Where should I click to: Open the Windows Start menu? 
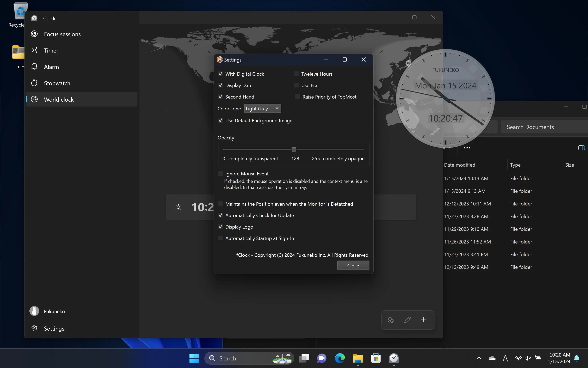194,358
